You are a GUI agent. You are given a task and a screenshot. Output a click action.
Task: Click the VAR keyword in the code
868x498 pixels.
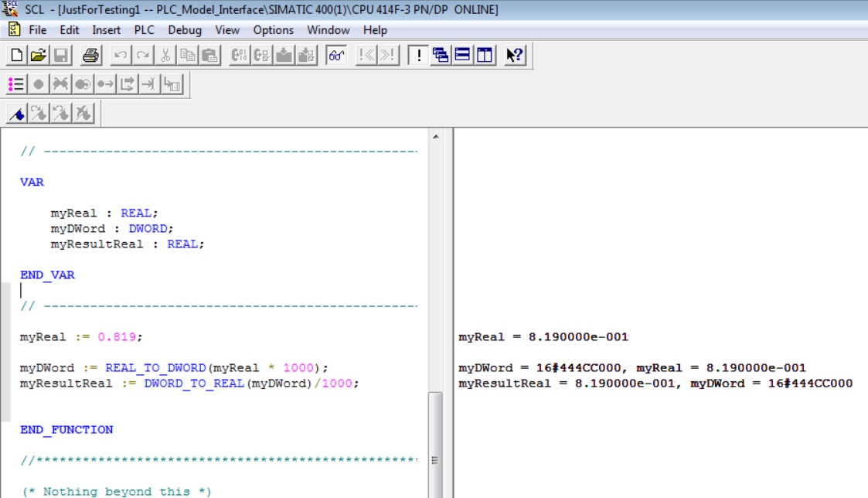pyautogui.click(x=32, y=182)
